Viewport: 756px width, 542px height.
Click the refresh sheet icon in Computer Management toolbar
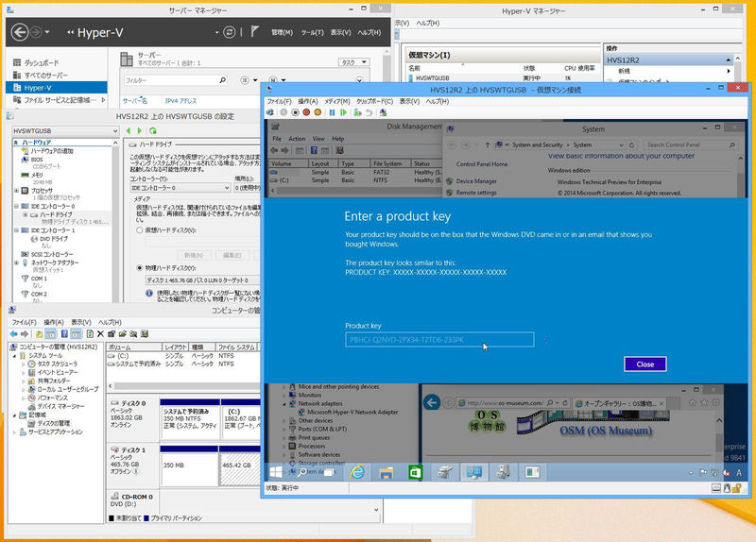90,334
